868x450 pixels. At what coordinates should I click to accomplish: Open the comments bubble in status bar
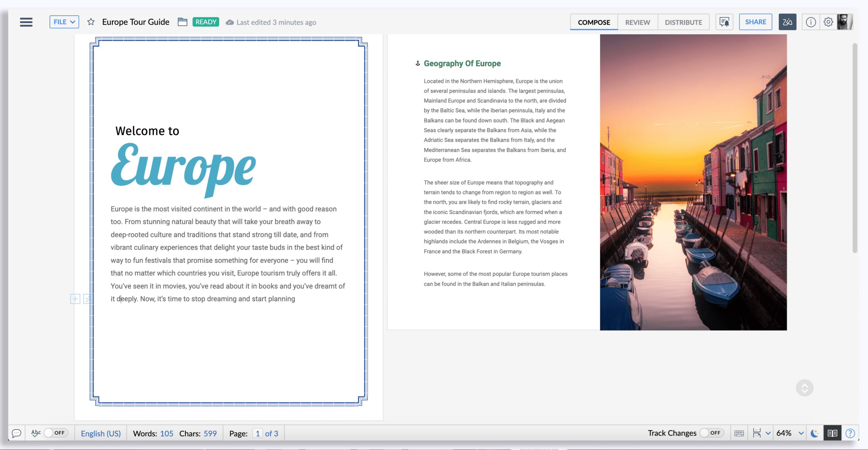point(16,433)
